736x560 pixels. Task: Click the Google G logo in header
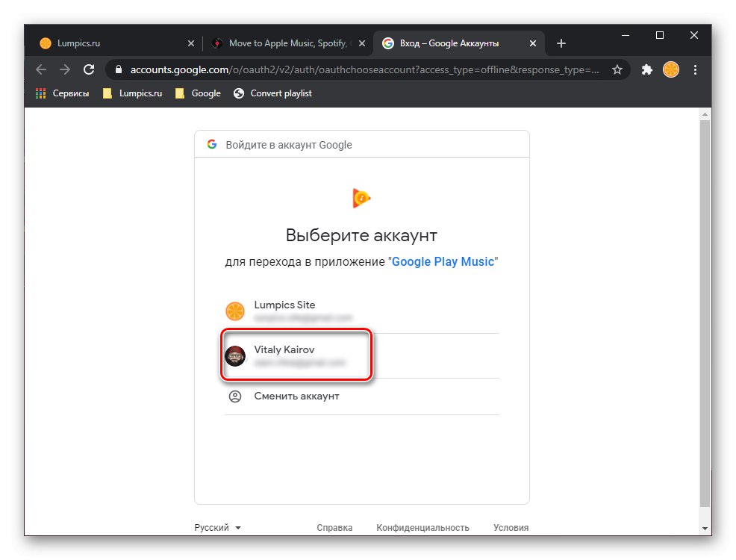(x=212, y=144)
